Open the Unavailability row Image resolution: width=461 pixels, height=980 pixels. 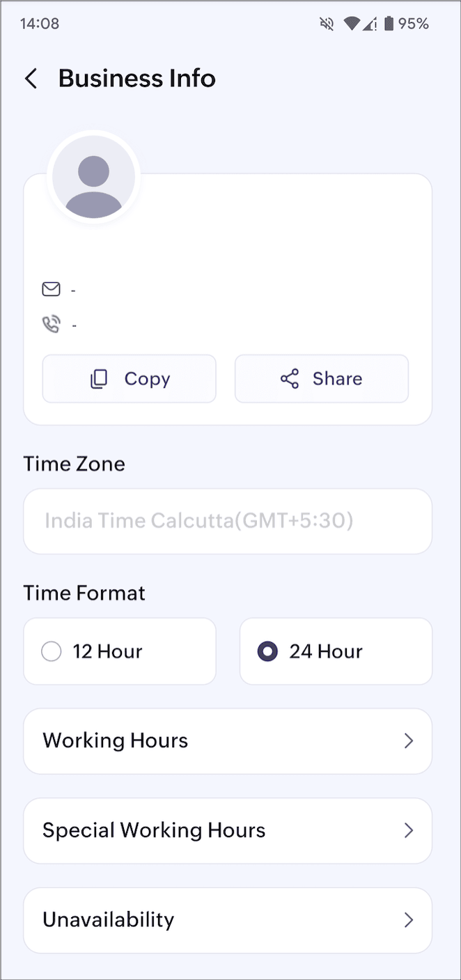point(227,920)
